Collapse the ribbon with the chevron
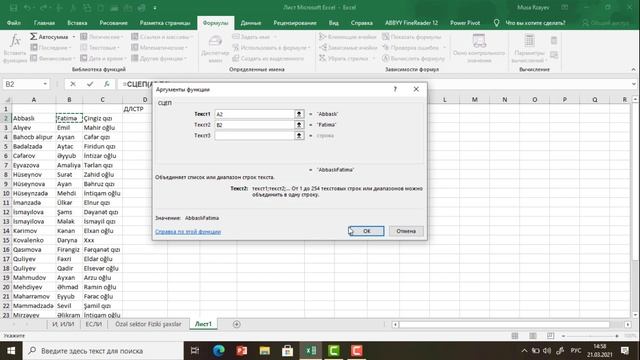The image size is (640, 360). pyautogui.click(x=633, y=69)
